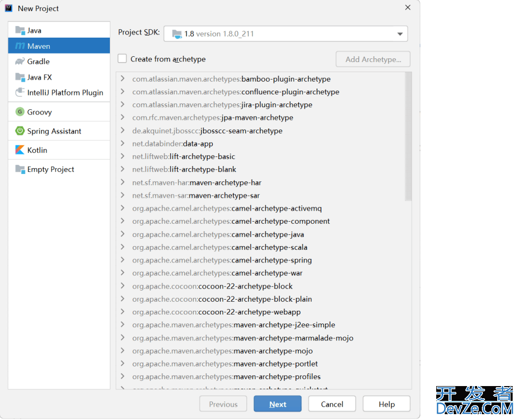Choose Gradle in project list

(x=59, y=62)
